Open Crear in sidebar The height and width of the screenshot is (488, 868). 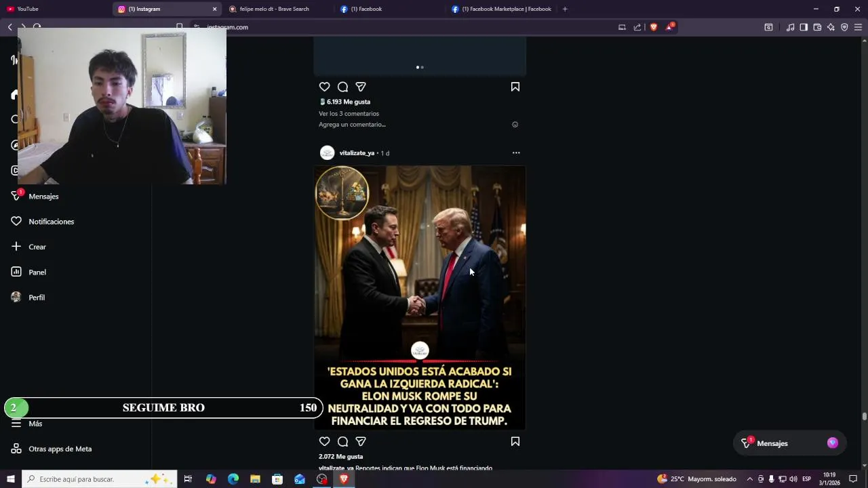(x=28, y=247)
